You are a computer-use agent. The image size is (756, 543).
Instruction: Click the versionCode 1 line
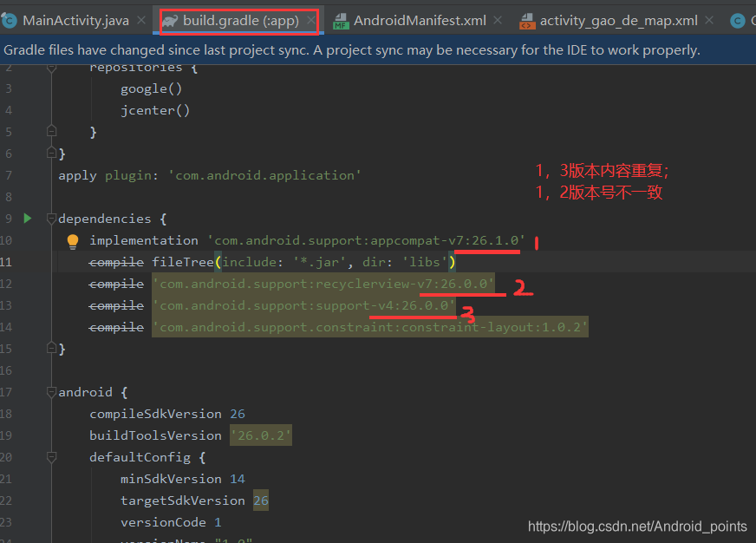(x=171, y=522)
